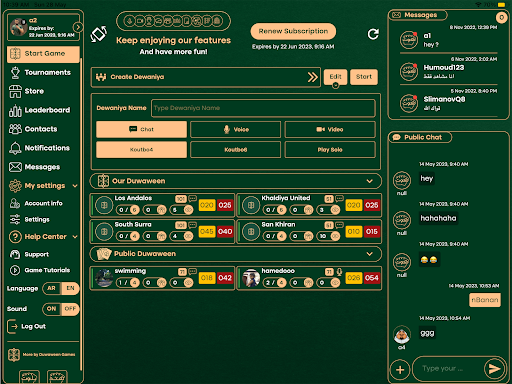Select Contacts in the sidebar menu
Viewport: 512px width, 384px height.
[x=33, y=129]
